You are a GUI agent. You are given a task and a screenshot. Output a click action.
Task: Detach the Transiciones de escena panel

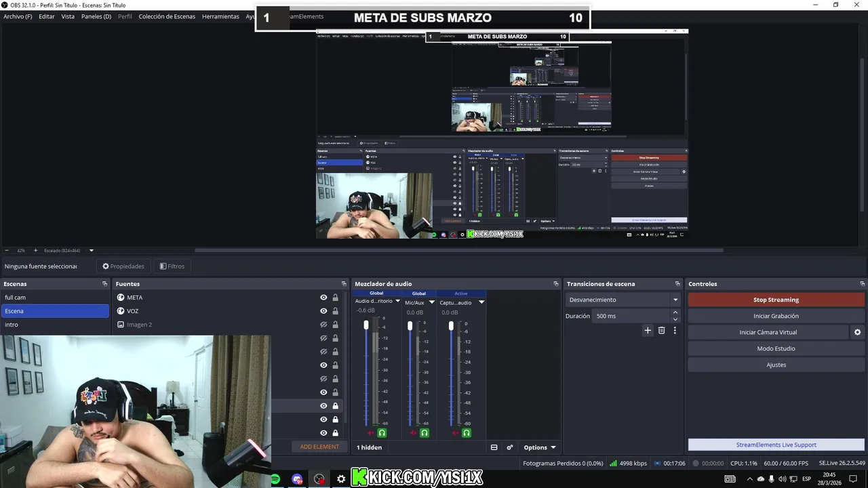coord(677,284)
